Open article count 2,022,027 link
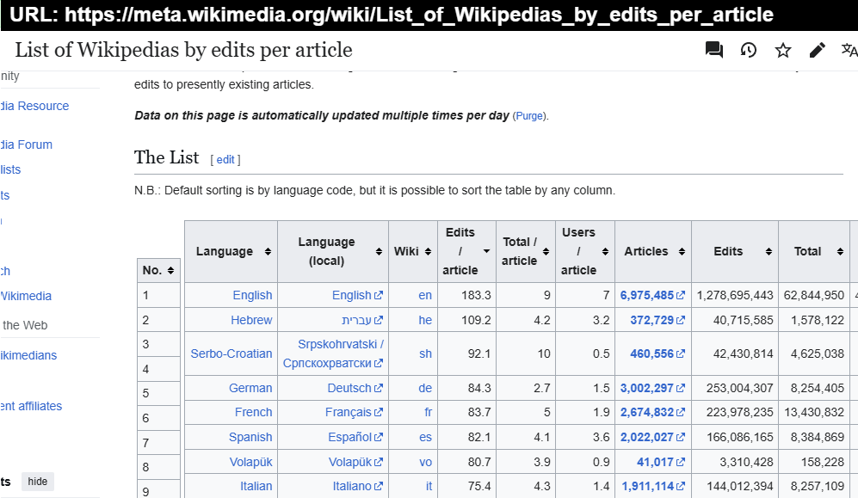This screenshot has height=504, width=858. pos(652,437)
